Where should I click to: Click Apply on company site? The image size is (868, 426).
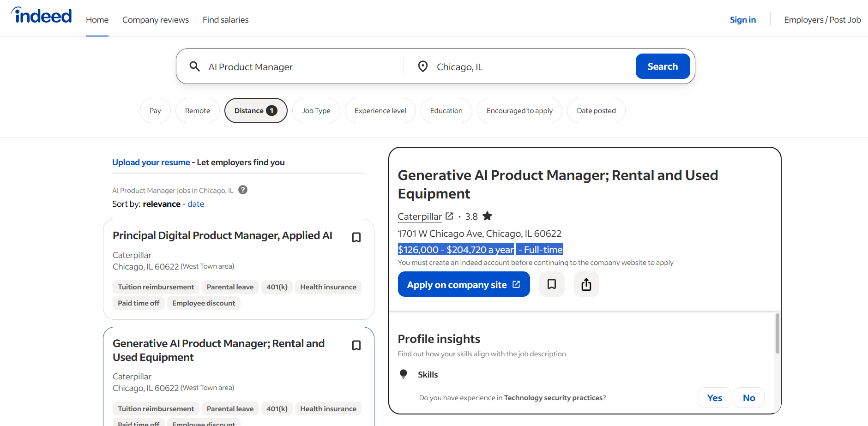[463, 284]
